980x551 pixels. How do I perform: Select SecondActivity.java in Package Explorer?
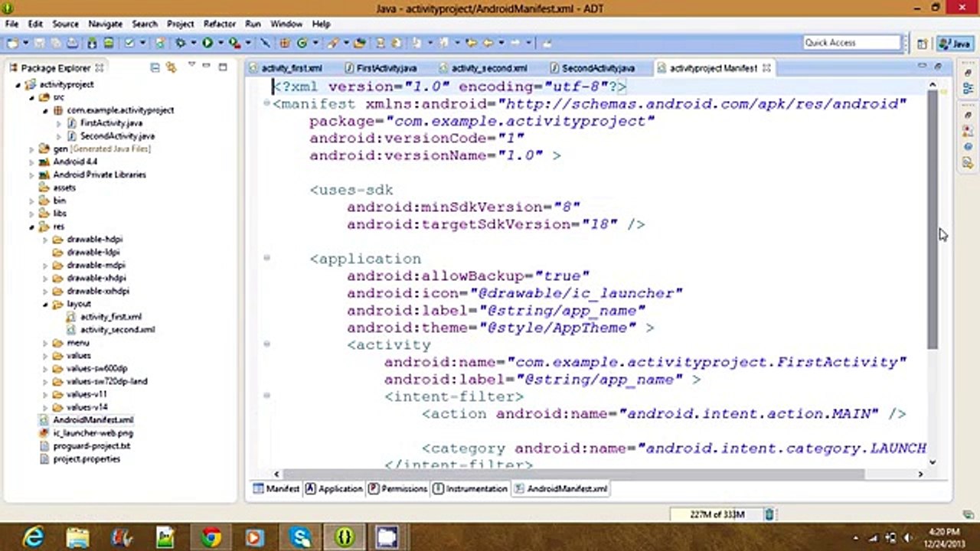point(117,136)
